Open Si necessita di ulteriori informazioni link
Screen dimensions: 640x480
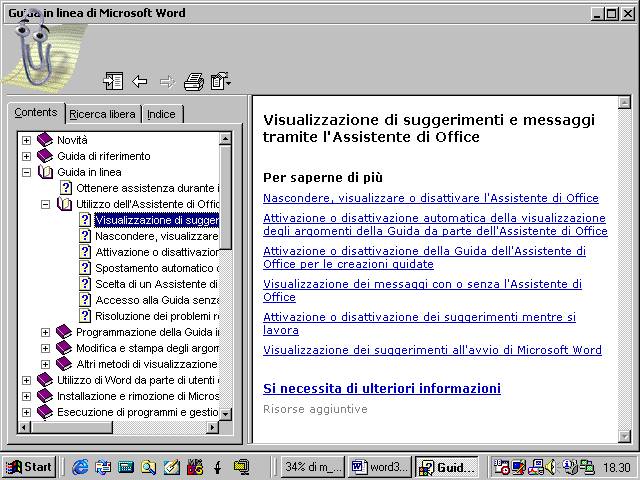point(382,389)
